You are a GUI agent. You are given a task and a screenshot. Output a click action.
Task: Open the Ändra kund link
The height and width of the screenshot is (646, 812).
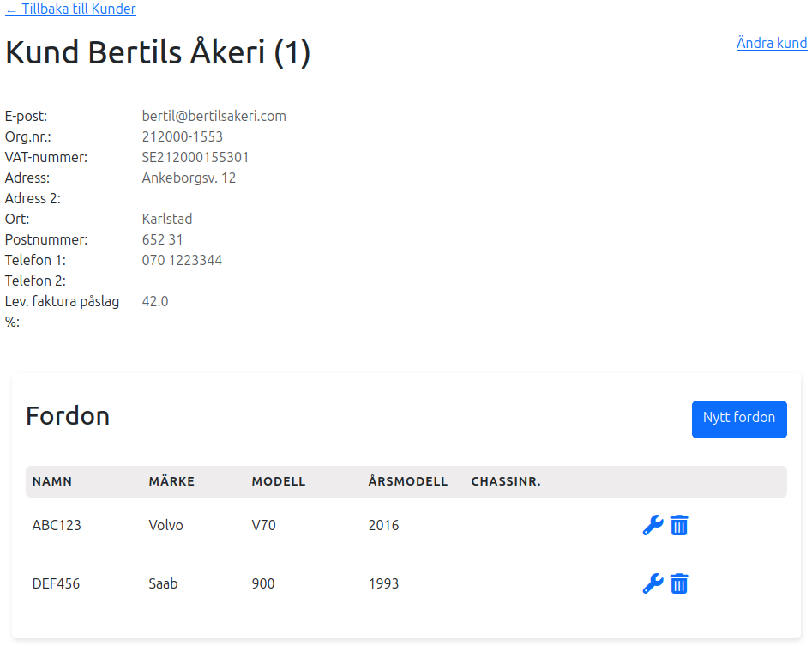click(772, 43)
